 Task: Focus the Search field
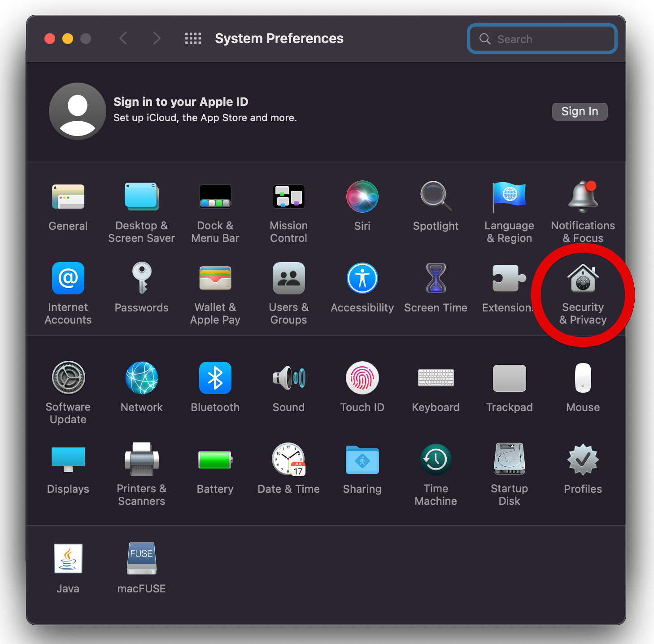542,39
